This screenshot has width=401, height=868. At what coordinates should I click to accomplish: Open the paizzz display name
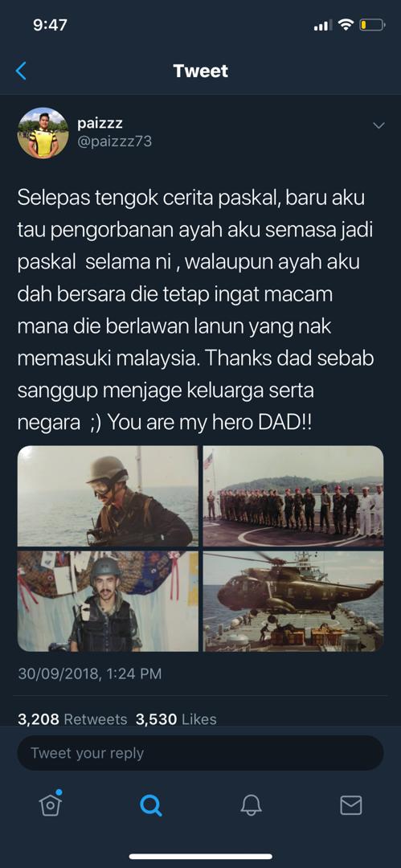pos(100,124)
